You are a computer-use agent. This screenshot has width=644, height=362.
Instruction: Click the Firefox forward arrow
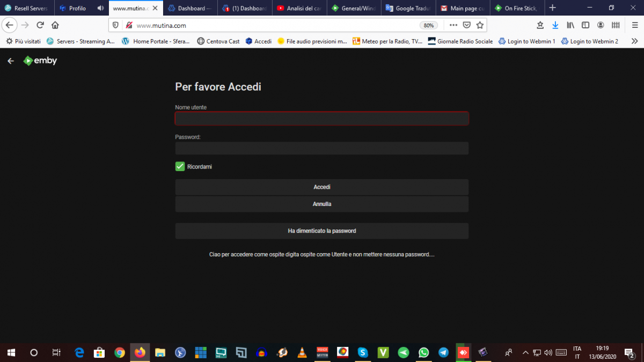[25, 25]
